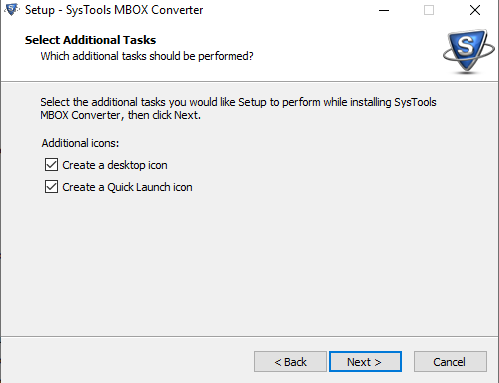Continue setup with the Next button
The height and width of the screenshot is (383, 499).
click(x=365, y=362)
